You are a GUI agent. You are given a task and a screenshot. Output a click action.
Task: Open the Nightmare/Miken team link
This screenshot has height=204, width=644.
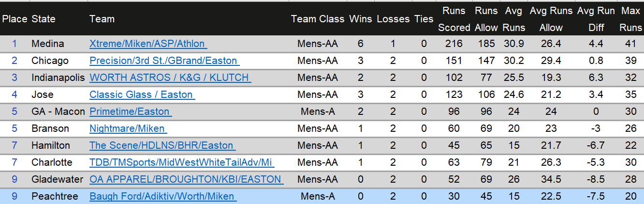click(x=128, y=128)
